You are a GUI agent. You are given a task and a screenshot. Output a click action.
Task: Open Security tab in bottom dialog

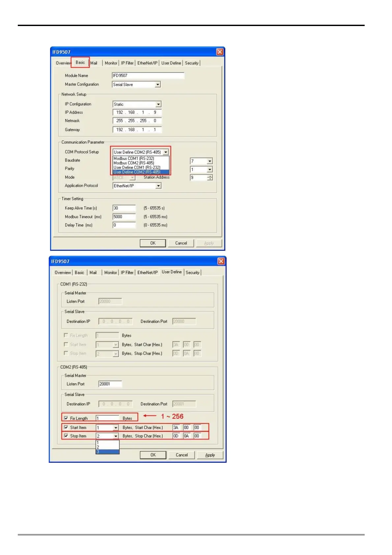click(x=192, y=273)
